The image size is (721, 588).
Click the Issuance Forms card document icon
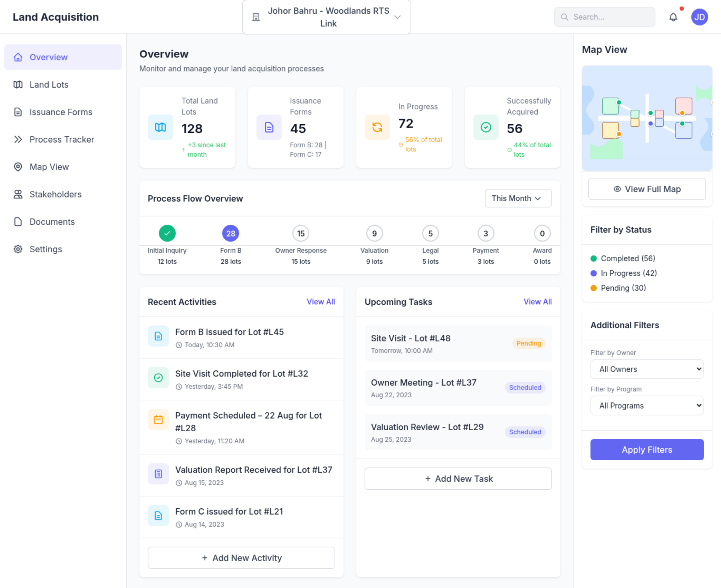[x=269, y=127]
